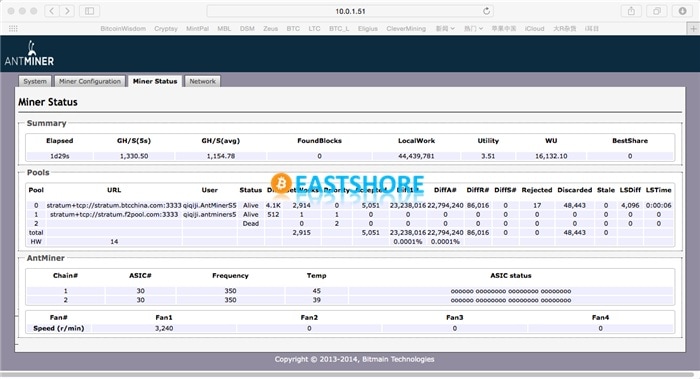Open Top Sites grid icon in bookmarks bar
This screenshot has height=379, width=700.
tap(13, 29)
